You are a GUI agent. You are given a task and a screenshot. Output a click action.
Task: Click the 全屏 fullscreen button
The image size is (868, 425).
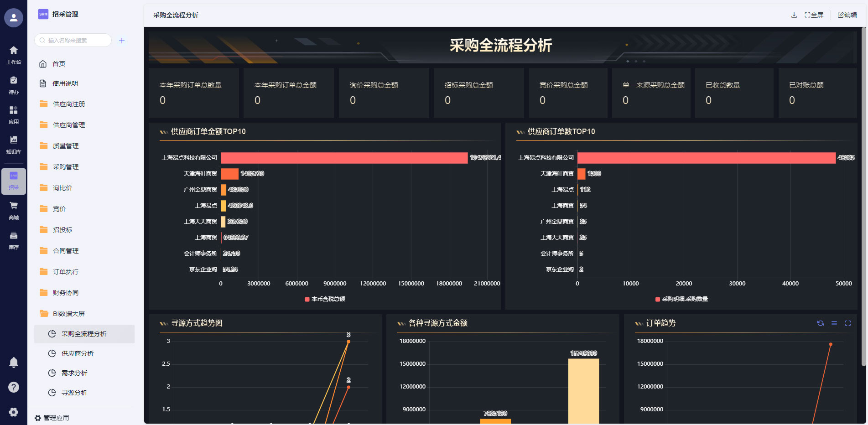(x=814, y=15)
